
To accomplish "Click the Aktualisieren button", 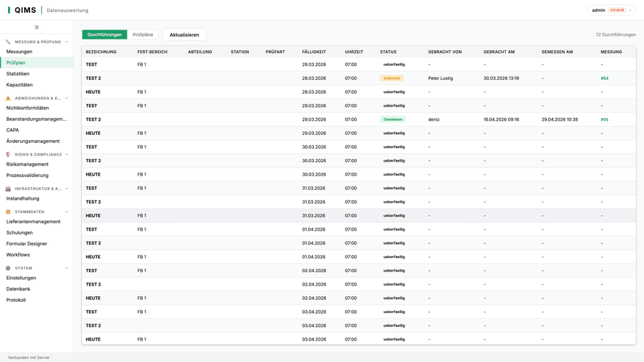I will [184, 35].
